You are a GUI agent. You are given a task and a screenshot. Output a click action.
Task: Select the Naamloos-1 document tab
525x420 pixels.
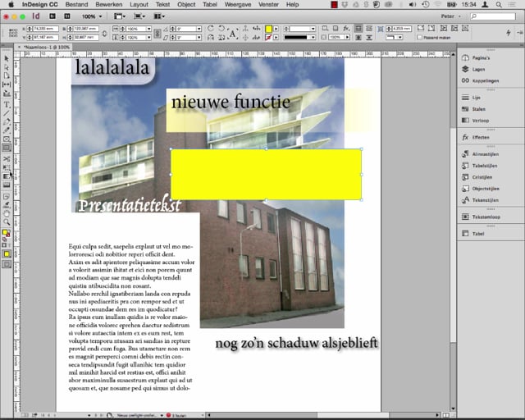(46, 48)
